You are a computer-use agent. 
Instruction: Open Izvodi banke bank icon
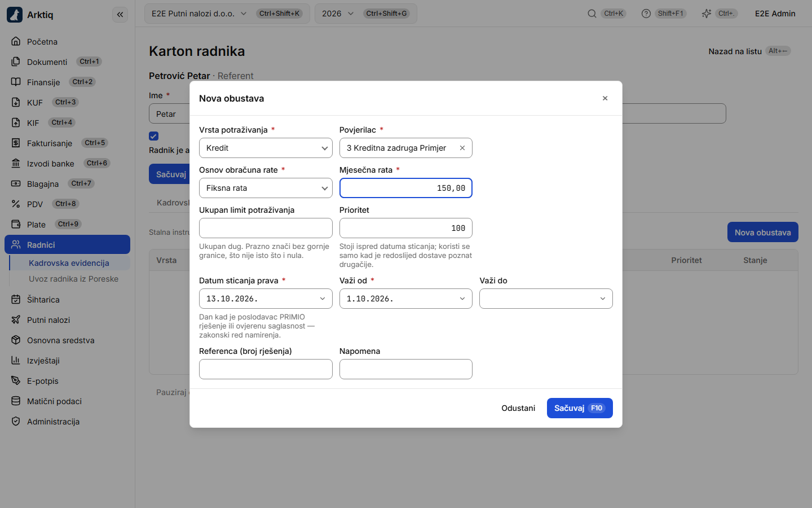[x=16, y=163]
